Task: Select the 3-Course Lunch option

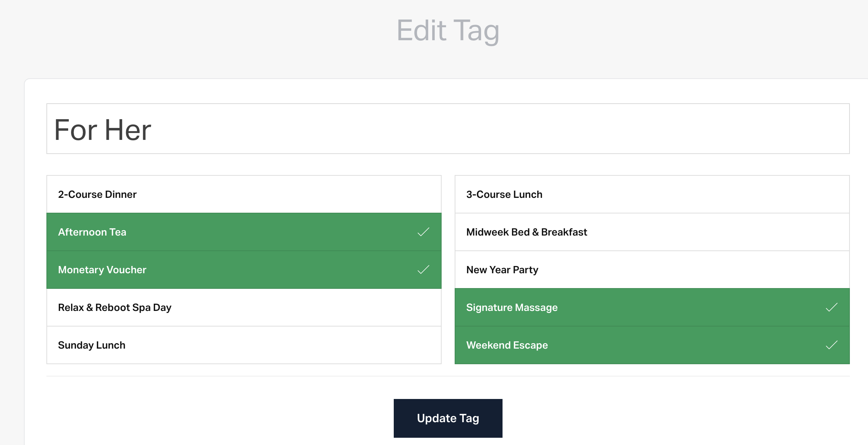Action: (652, 195)
